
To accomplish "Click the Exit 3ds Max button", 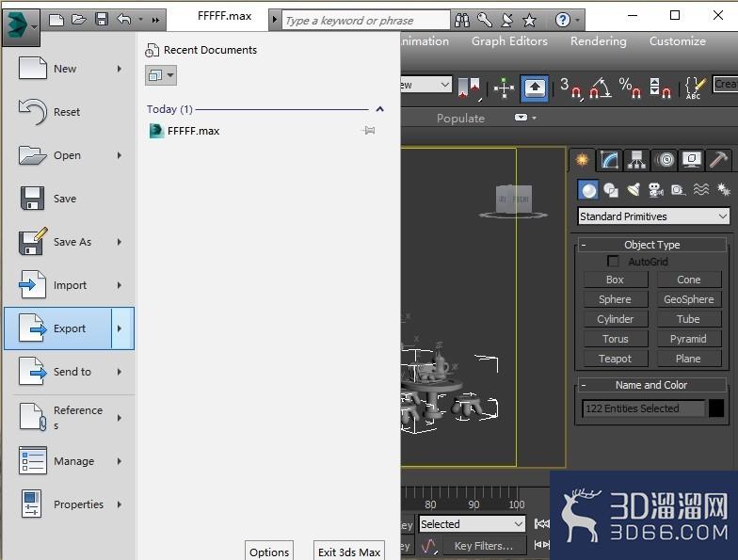I will [349, 552].
